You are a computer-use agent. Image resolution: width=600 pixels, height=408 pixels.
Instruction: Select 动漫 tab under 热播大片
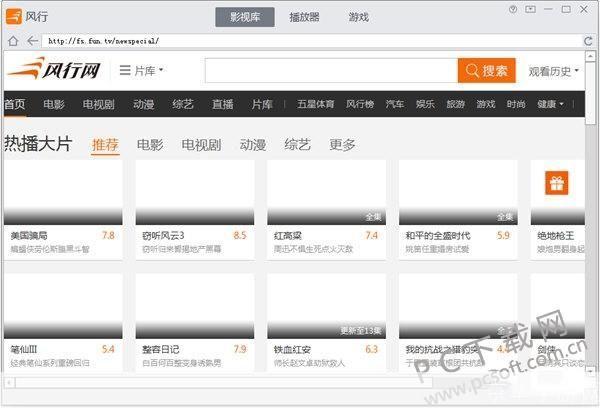click(x=253, y=145)
